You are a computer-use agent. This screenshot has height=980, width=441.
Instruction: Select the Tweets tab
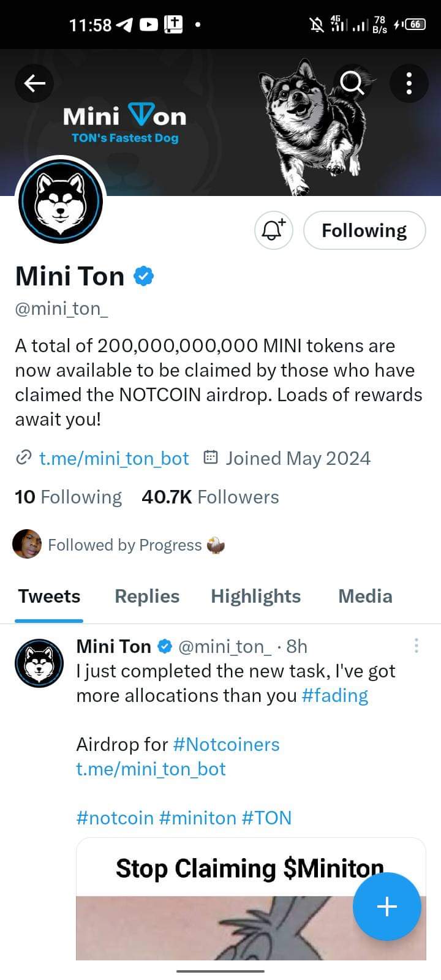[x=49, y=596]
